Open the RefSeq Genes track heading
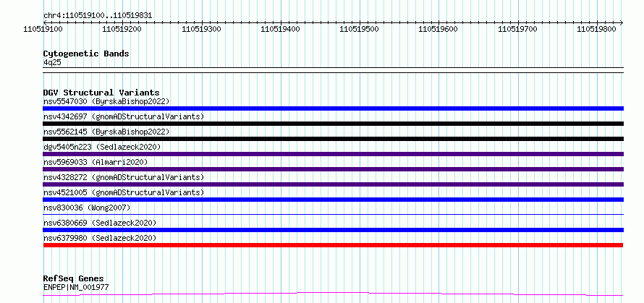The image size is (644, 303). (x=74, y=279)
